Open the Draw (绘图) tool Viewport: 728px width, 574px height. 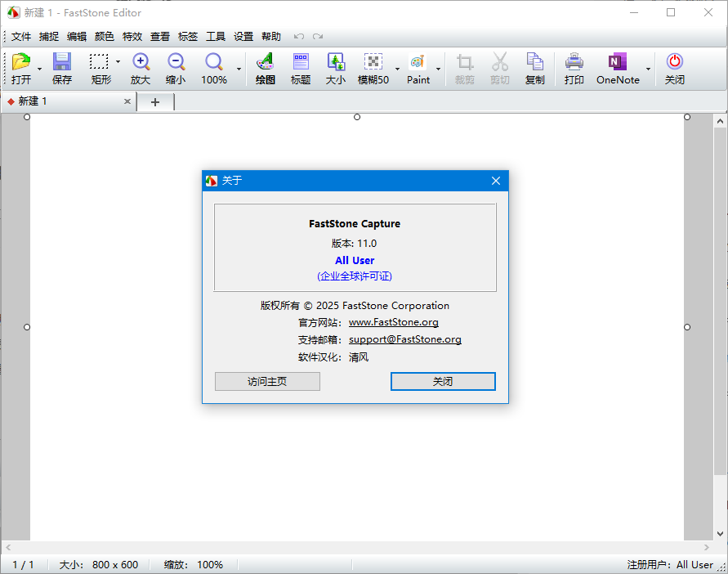tap(265, 62)
